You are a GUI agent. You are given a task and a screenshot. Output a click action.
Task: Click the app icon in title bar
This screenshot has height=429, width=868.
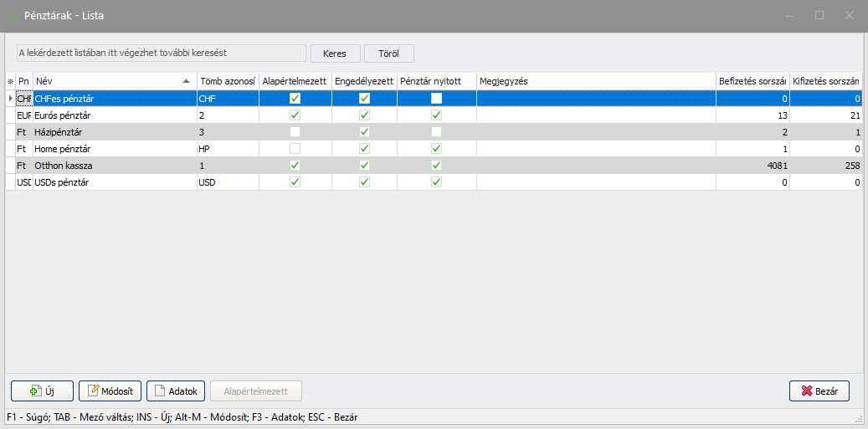(x=13, y=16)
